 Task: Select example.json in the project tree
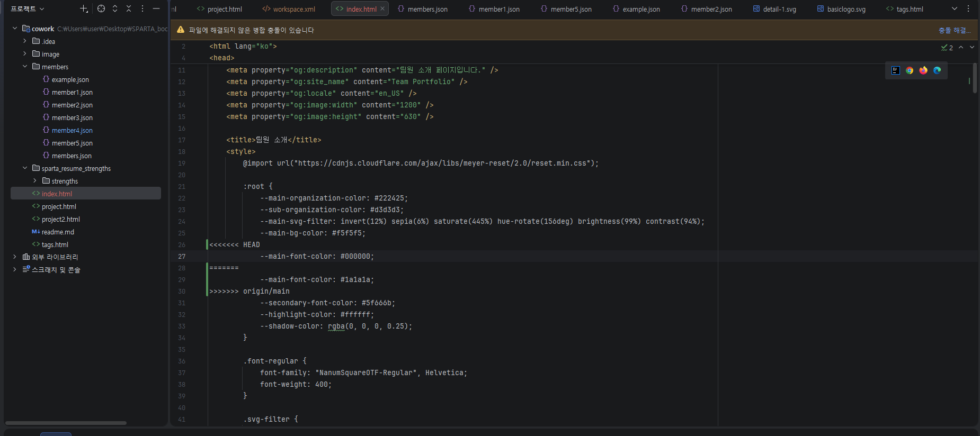[70, 79]
